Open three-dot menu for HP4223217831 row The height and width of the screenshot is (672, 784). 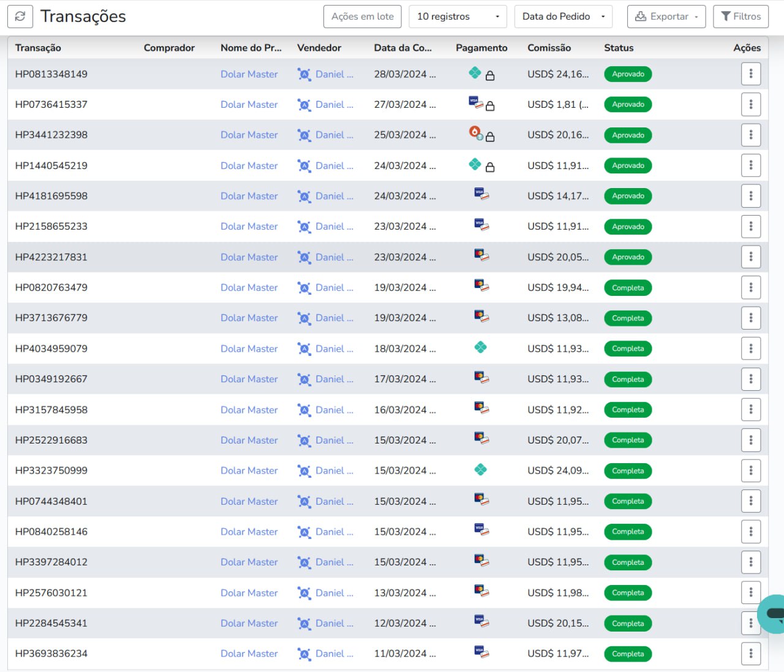tap(750, 257)
